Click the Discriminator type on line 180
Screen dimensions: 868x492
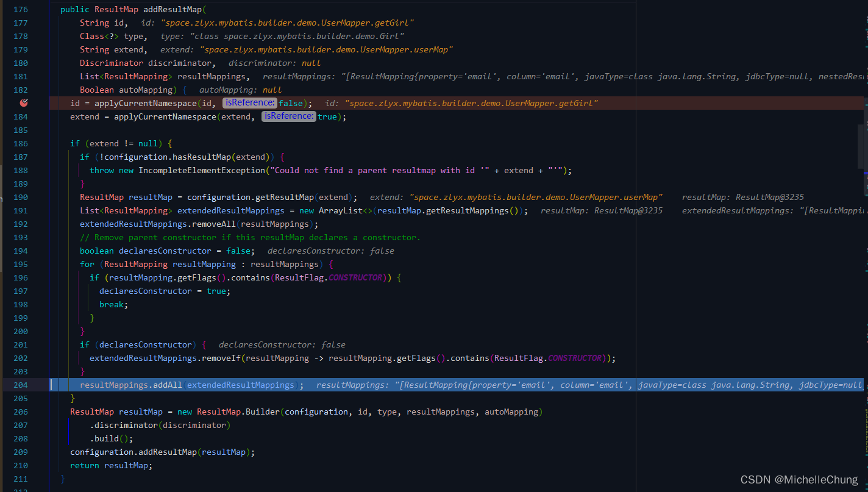click(x=112, y=63)
